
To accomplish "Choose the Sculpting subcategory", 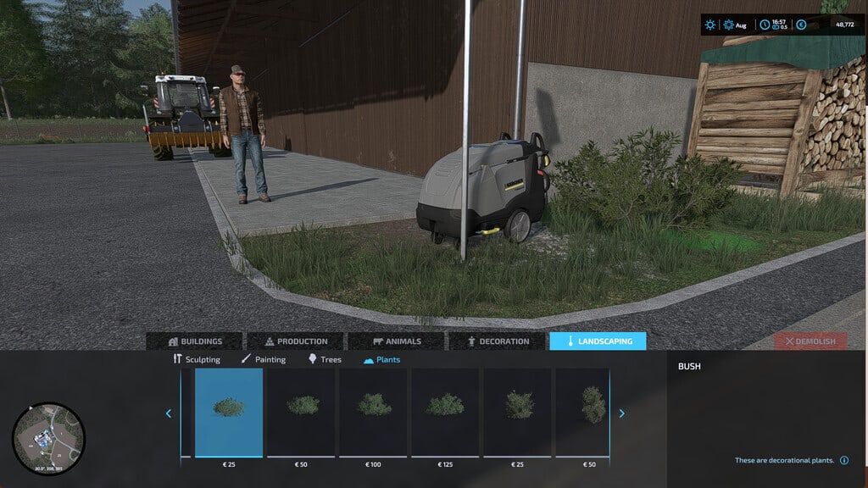I will coord(196,359).
